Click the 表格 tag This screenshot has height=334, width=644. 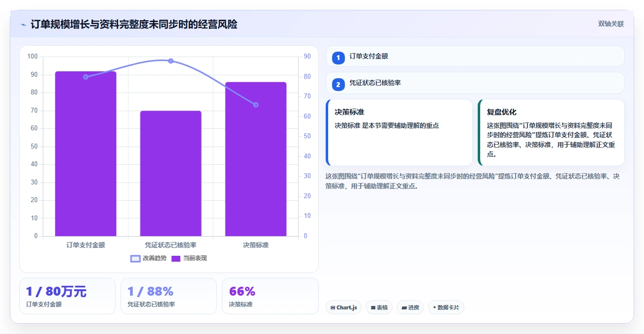[379, 307]
